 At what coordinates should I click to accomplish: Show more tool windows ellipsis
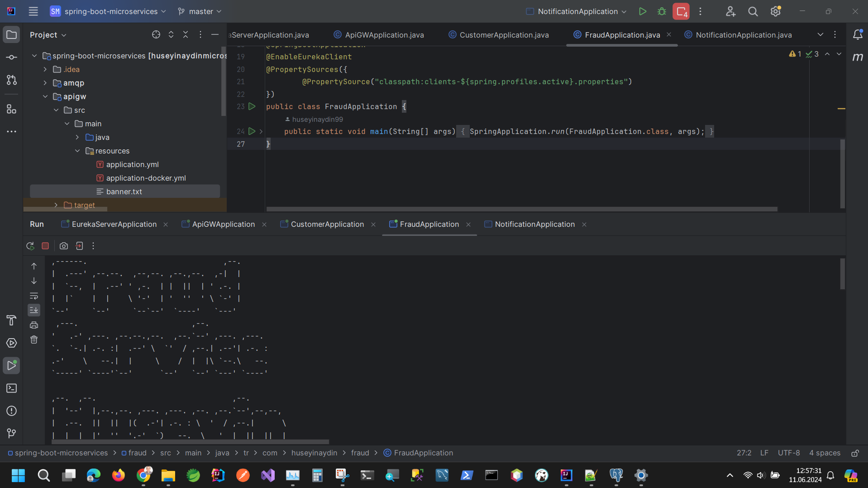(12, 132)
